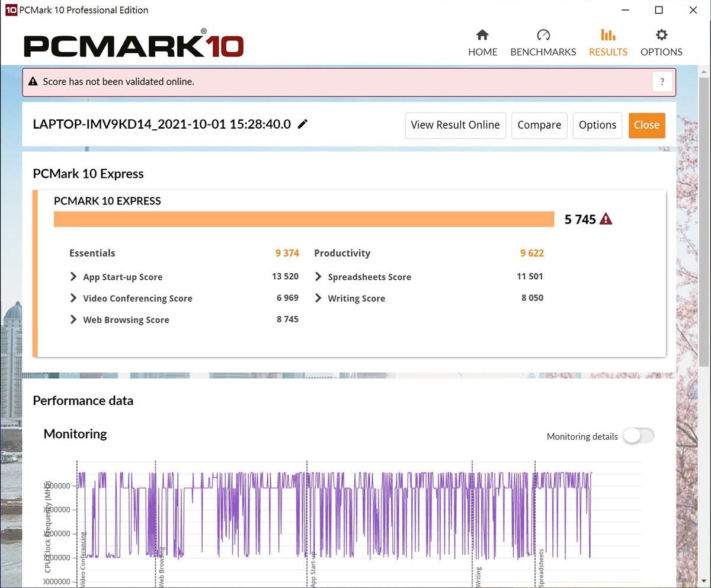Click View Result Online button
This screenshot has height=588, width=711.
pyautogui.click(x=455, y=125)
